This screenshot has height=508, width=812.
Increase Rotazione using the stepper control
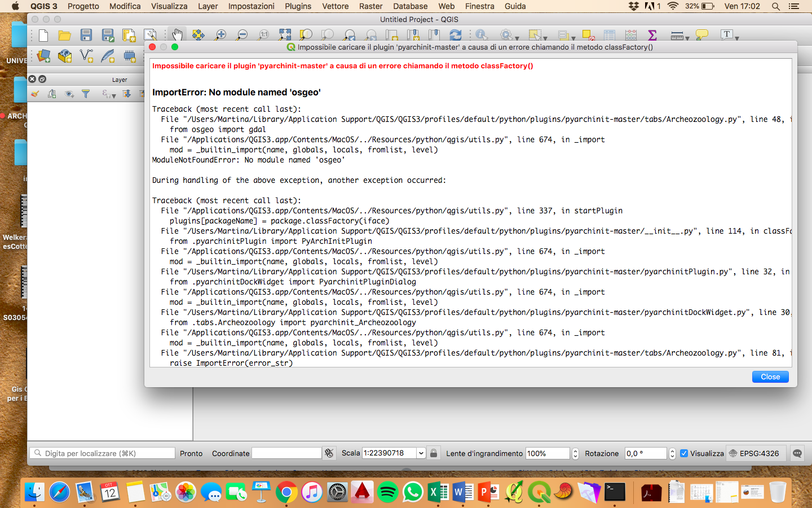(672, 450)
